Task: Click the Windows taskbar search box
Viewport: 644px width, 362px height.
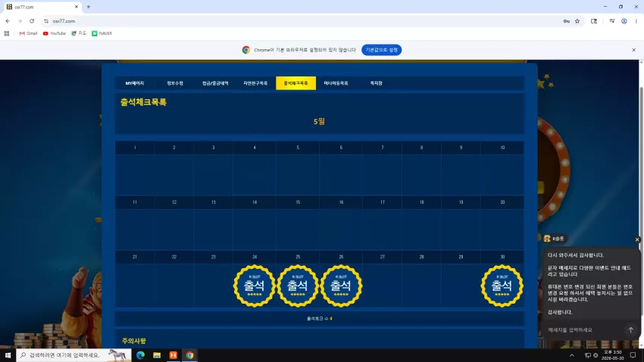Action: [x=74, y=355]
